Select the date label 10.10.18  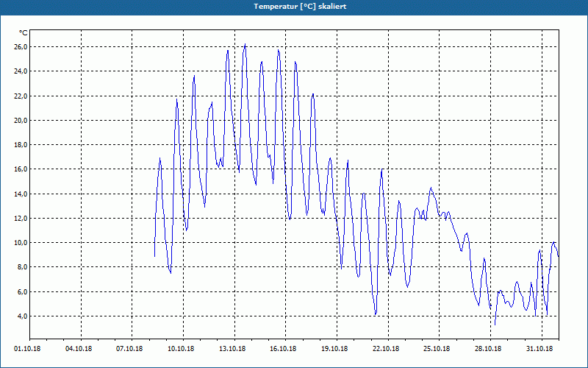tap(181, 349)
